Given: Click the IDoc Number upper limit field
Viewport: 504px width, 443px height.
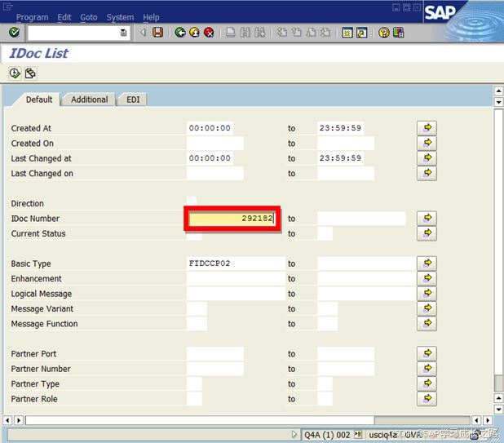Looking at the screenshot, I should (x=361, y=219).
